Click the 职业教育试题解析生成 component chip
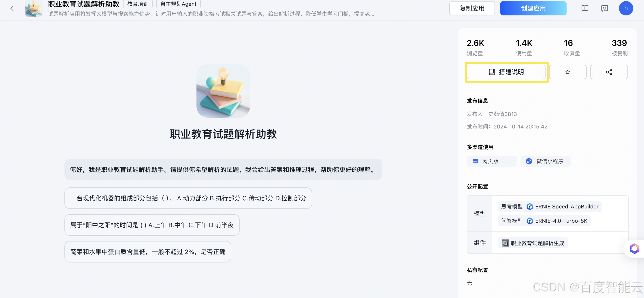This screenshot has height=298, width=644. pyautogui.click(x=533, y=243)
